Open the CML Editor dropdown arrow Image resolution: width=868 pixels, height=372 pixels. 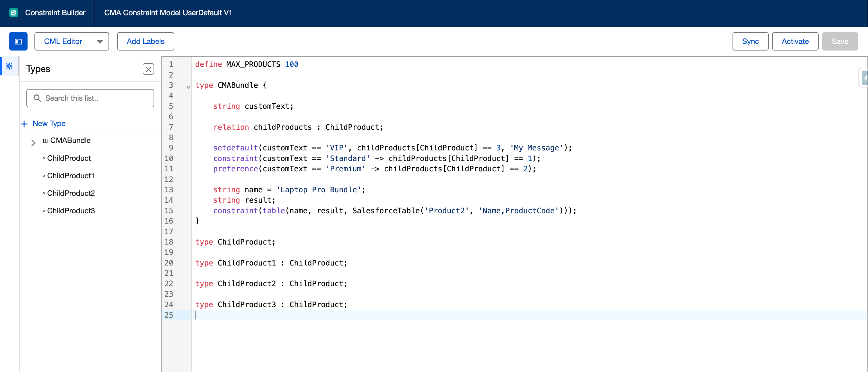coord(100,41)
